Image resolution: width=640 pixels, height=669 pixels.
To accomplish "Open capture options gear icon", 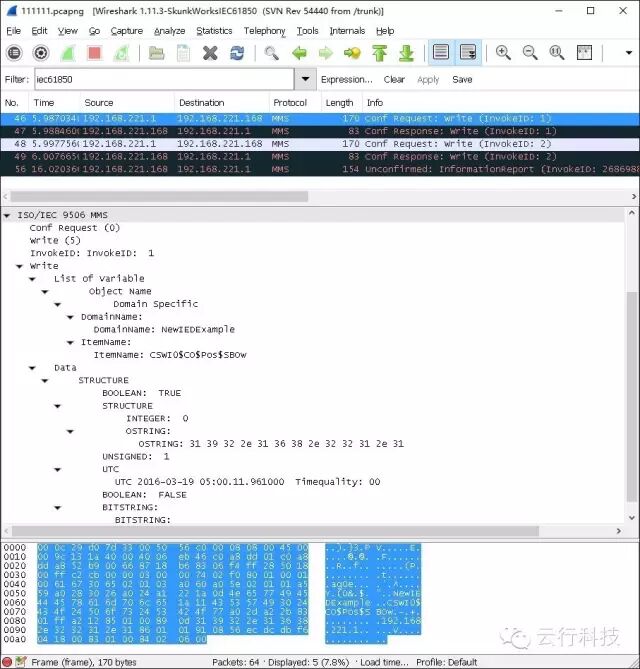I will pos(41,53).
